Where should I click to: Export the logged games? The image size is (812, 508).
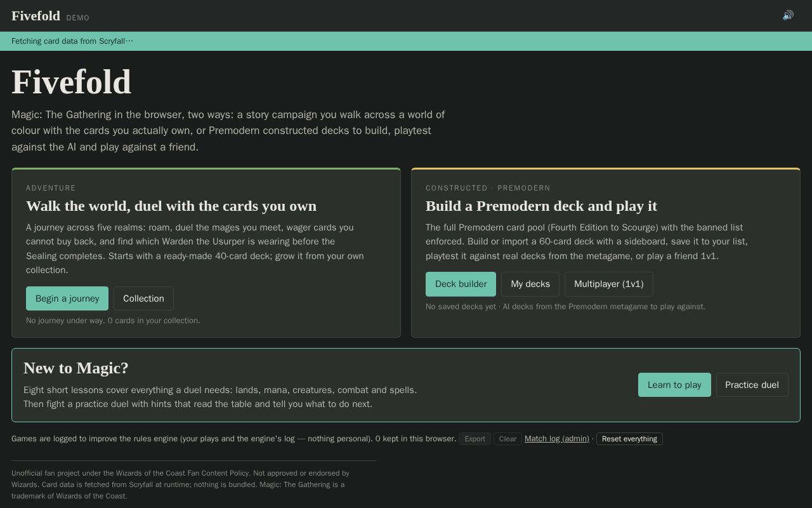(x=475, y=439)
